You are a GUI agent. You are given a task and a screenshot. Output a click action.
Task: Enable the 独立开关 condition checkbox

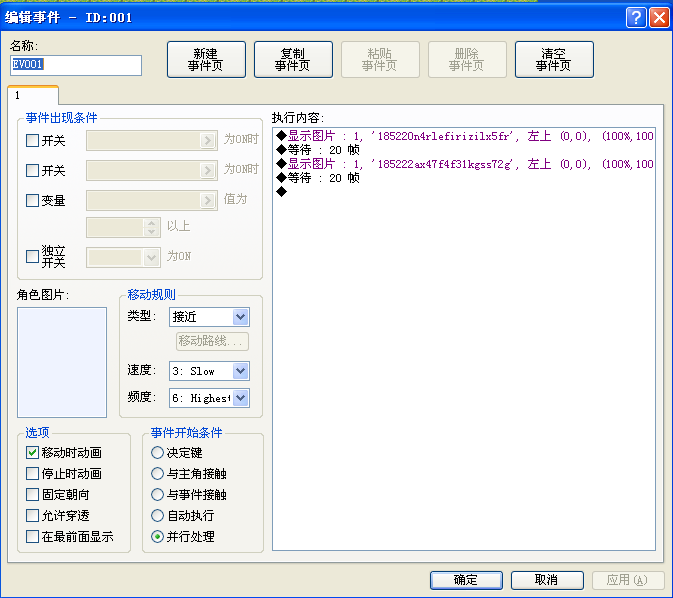click(x=32, y=256)
